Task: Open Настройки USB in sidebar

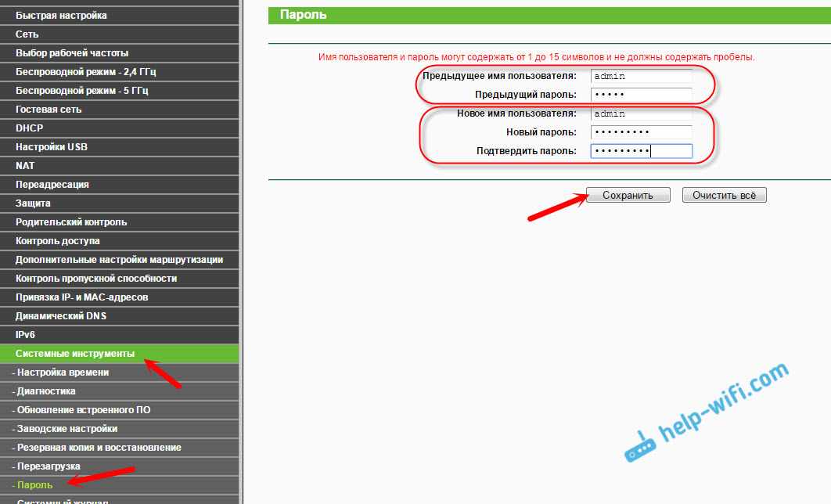Action: coord(52,147)
